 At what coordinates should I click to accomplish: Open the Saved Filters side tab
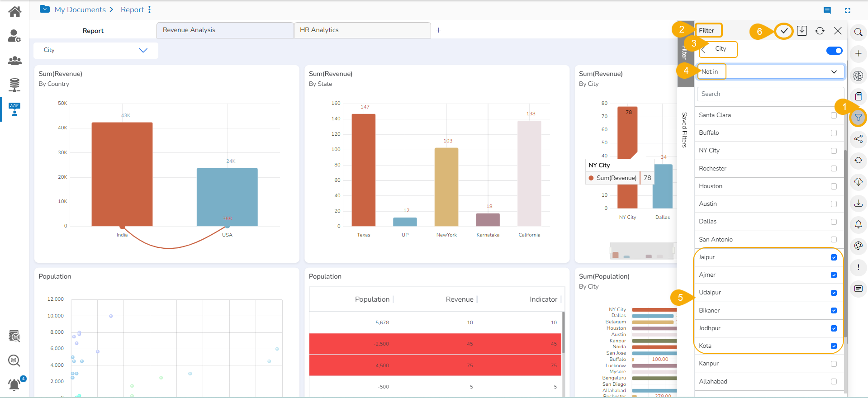click(x=684, y=130)
